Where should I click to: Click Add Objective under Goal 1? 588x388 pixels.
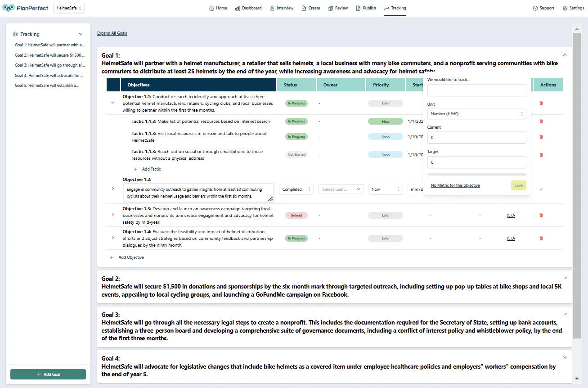127,257
